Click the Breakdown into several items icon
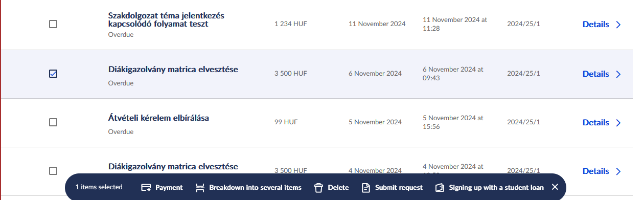Screen dimensions: 644x200 point(200,188)
